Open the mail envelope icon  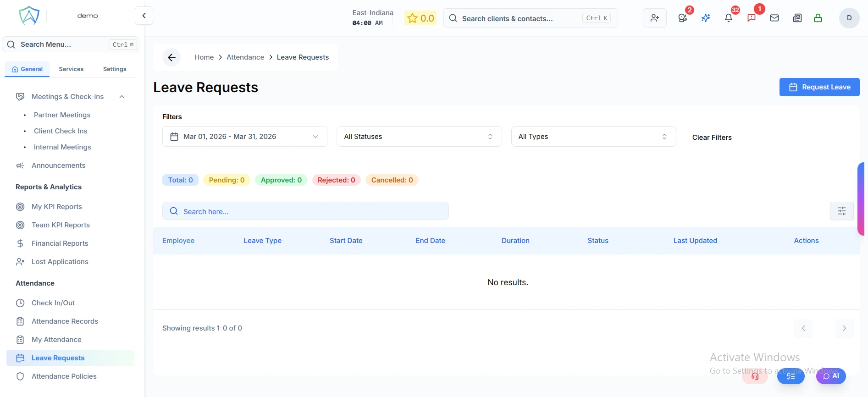click(774, 18)
